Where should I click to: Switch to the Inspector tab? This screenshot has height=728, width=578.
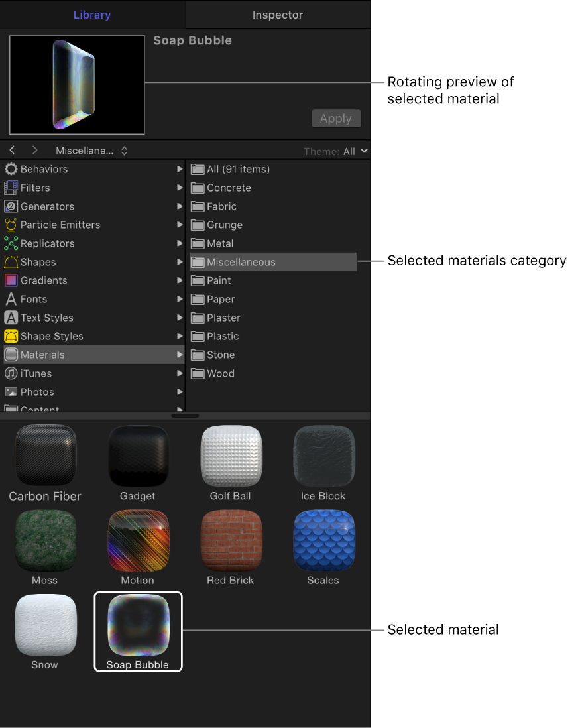277,14
